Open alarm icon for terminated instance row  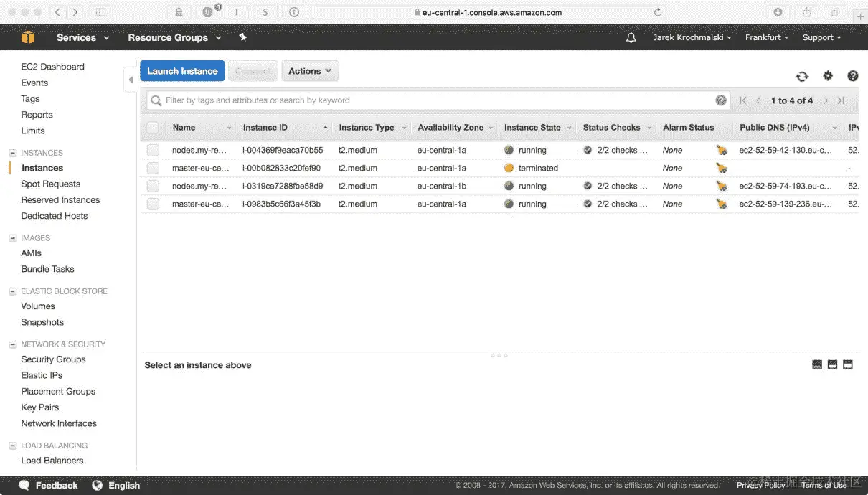pyautogui.click(x=721, y=168)
